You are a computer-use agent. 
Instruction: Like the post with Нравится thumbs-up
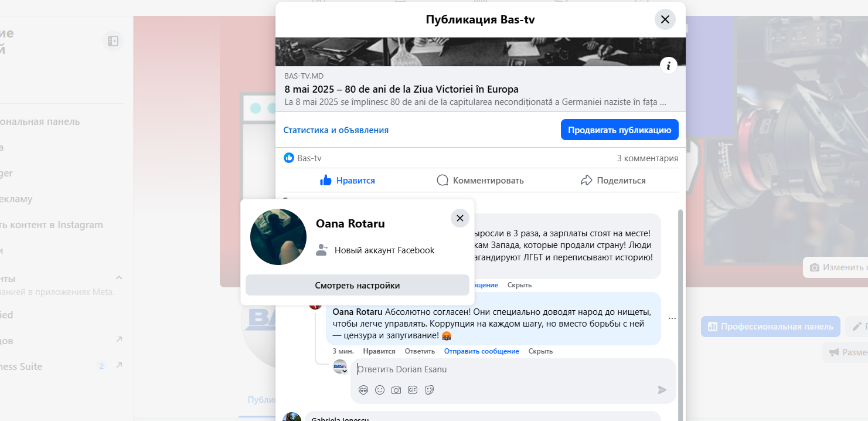348,181
